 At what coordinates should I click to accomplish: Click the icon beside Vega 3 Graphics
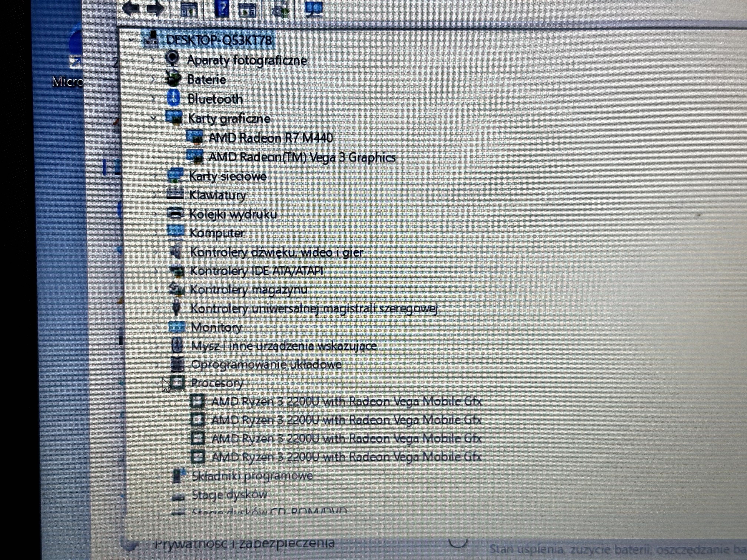(195, 156)
